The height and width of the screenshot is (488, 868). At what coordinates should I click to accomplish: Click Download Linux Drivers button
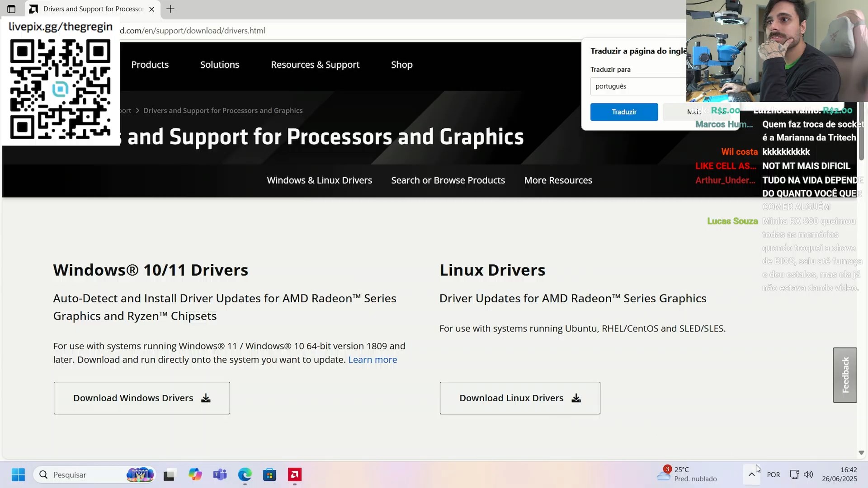520,398
